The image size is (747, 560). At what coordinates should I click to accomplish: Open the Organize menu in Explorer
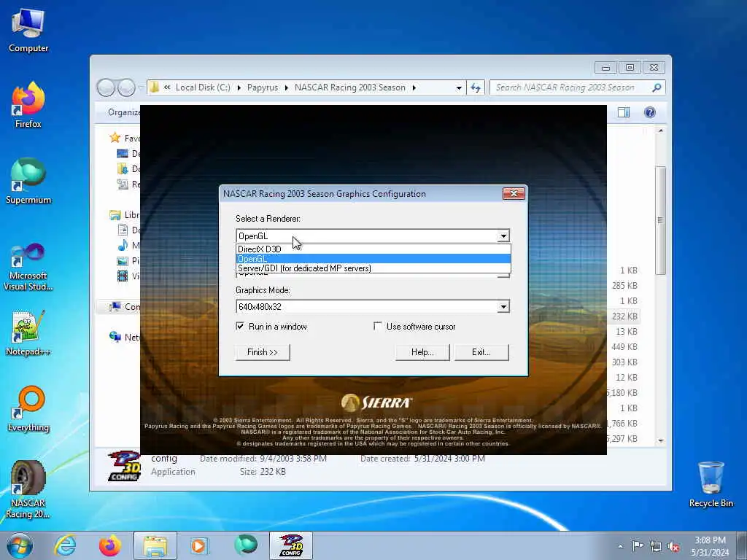[124, 112]
